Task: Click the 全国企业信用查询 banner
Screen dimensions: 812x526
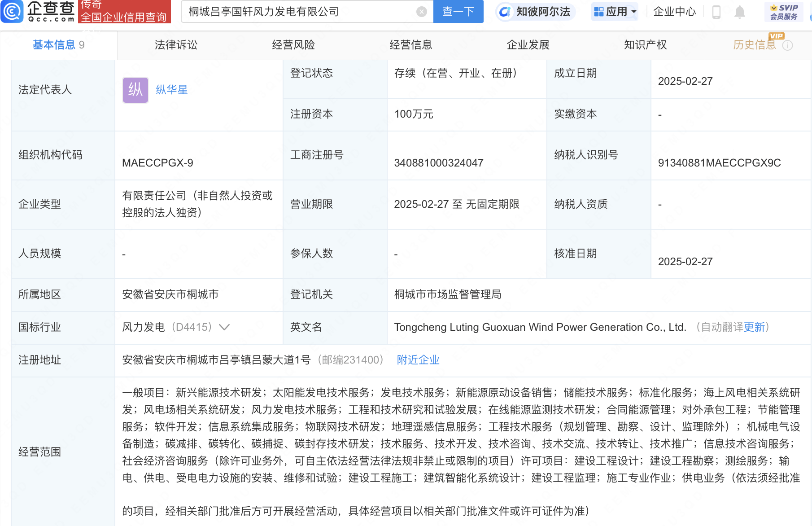Action: 124,17
